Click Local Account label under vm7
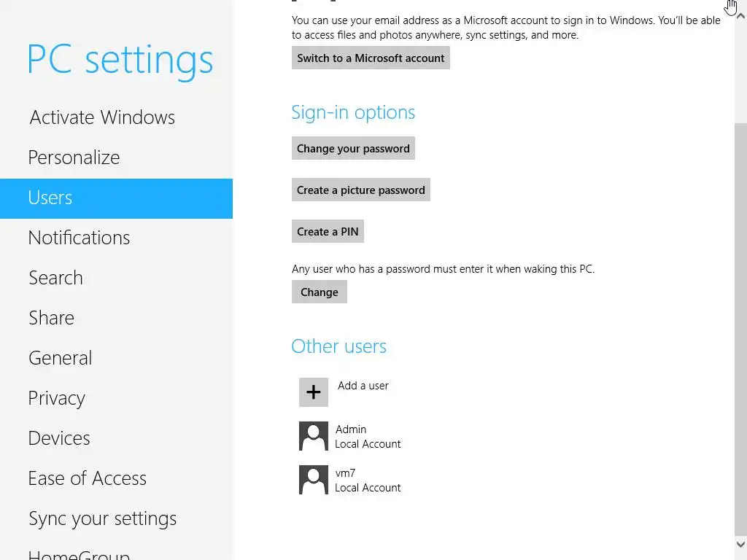Viewport: 747px width, 560px height. (368, 488)
